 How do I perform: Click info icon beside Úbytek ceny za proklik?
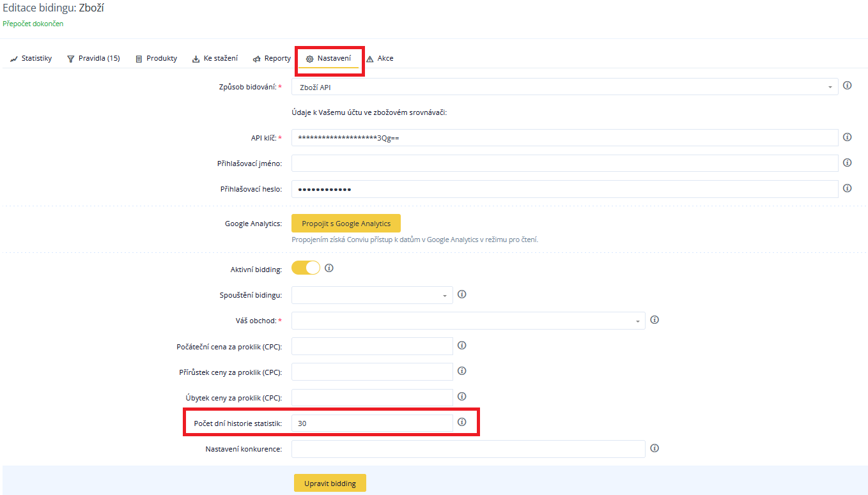462,397
